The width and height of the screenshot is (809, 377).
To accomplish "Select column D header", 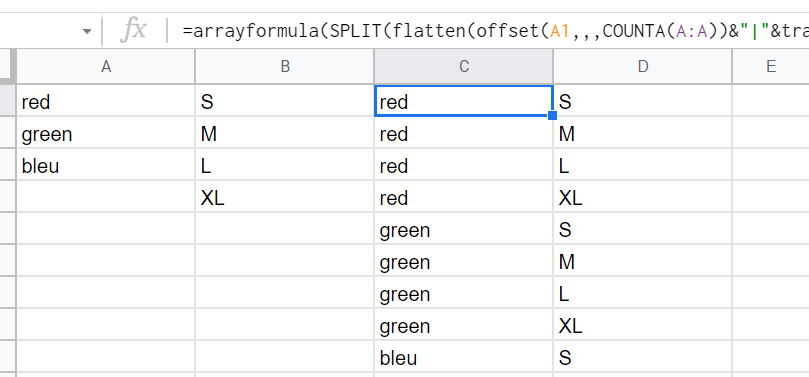I will coord(642,66).
